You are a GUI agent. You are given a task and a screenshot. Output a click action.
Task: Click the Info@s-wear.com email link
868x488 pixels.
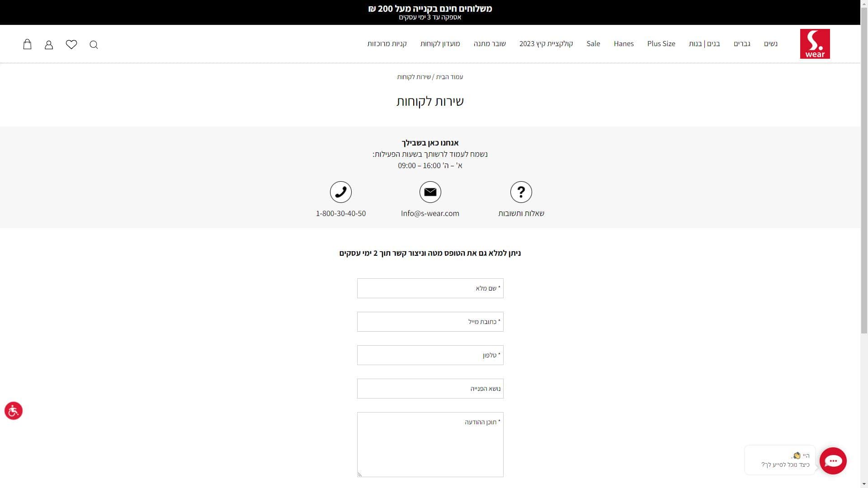pyautogui.click(x=430, y=213)
